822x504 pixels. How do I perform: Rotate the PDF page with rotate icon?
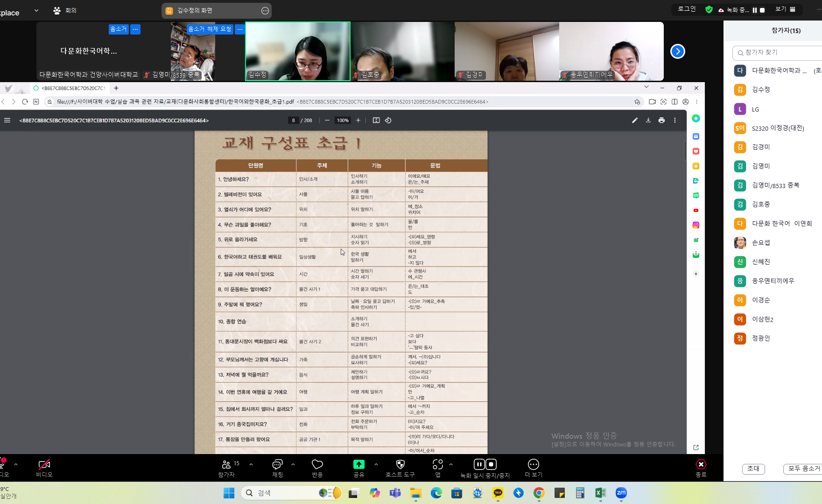tap(388, 120)
